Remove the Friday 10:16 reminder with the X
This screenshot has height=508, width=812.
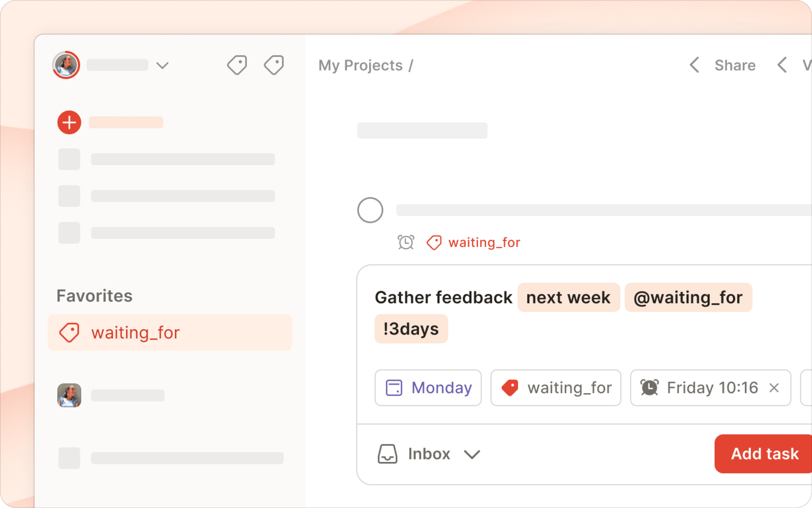[x=774, y=387]
